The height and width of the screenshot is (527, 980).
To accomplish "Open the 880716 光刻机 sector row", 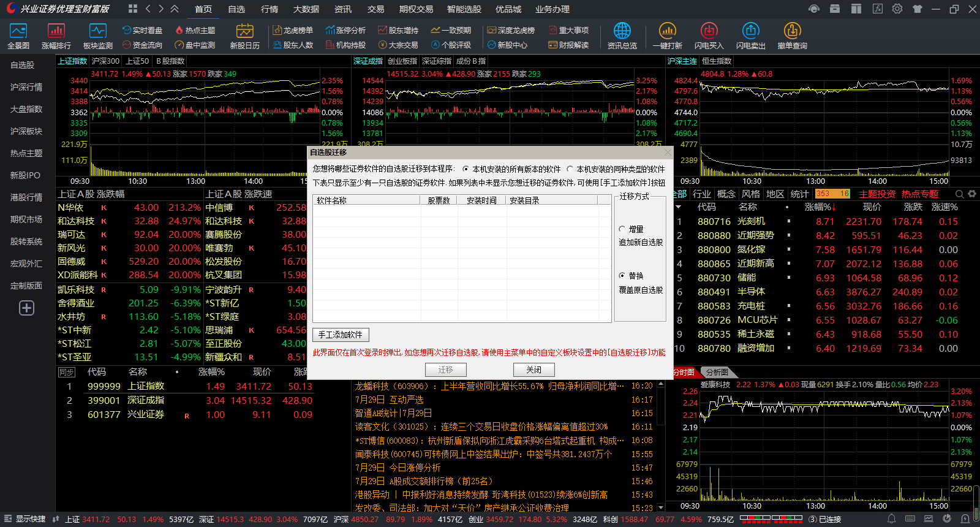I will pyautogui.click(x=824, y=221).
